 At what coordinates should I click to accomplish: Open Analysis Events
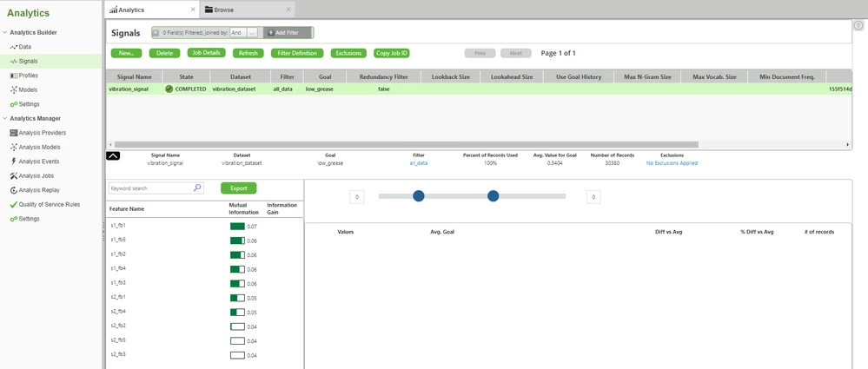point(35,161)
